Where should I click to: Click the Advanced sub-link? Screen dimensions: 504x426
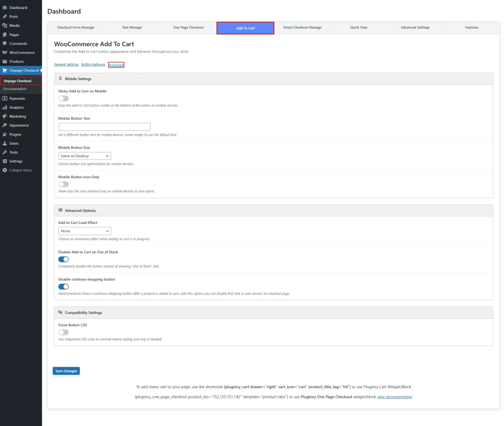click(116, 65)
